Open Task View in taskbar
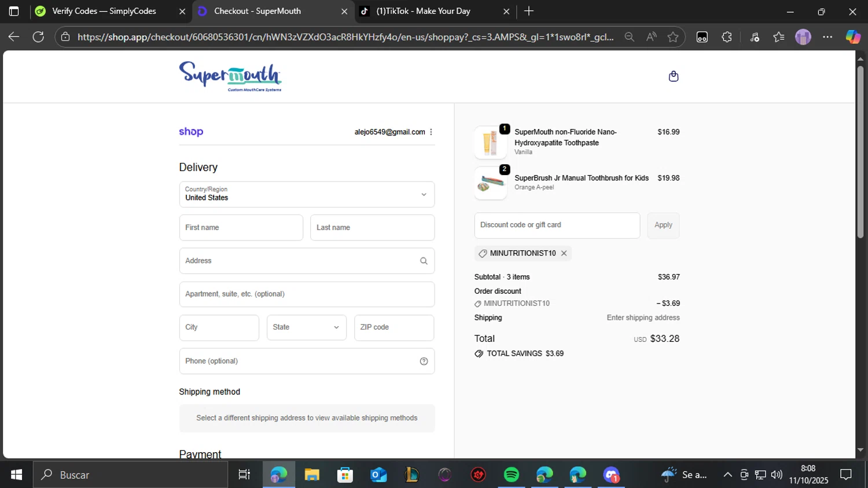 click(244, 475)
